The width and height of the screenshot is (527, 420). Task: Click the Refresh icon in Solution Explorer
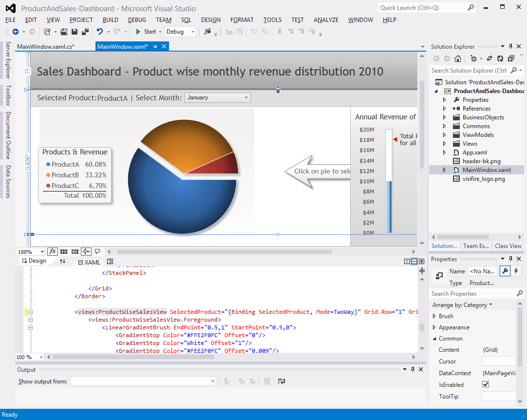pyautogui.click(x=500, y=58)
